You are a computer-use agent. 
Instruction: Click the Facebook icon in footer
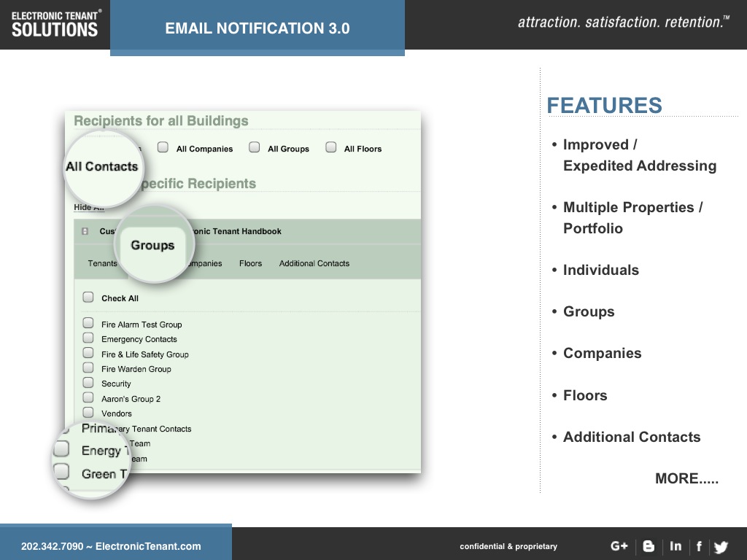[x=699, y=546]
